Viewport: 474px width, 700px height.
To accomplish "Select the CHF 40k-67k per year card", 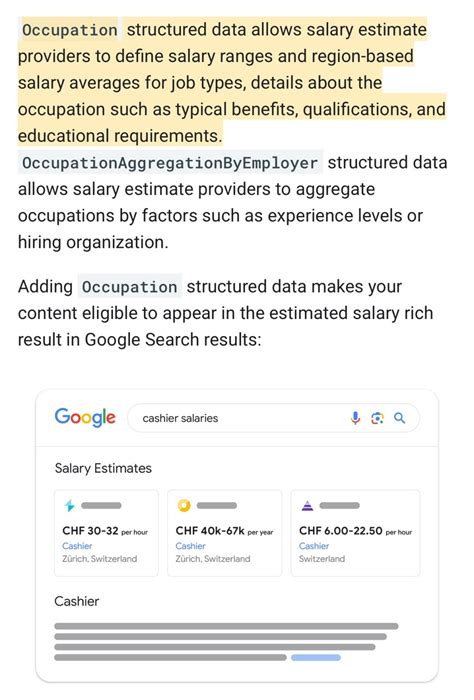I will [225, 533].
